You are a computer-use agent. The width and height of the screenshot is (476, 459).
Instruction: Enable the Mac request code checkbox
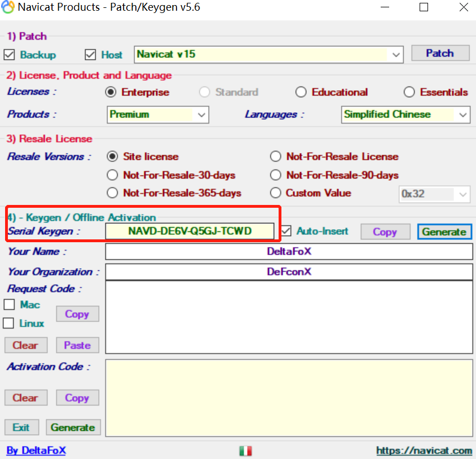[9, 304]
